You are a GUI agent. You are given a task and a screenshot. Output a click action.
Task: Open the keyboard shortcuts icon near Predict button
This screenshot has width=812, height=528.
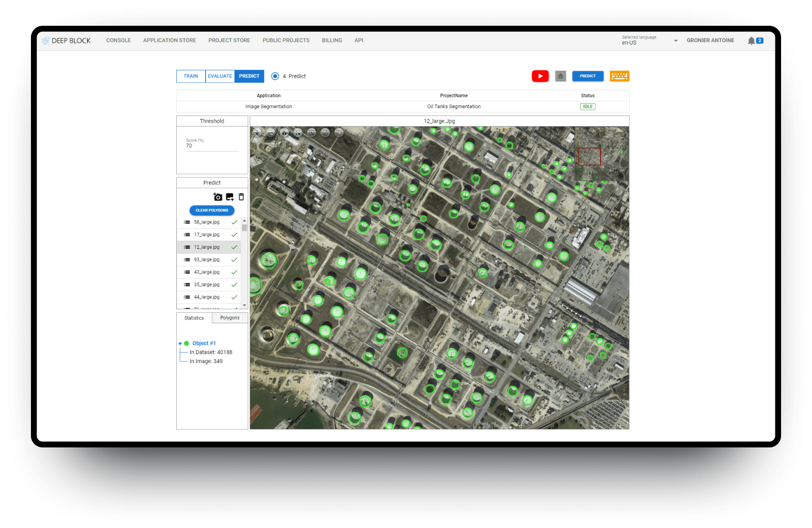pos(620,76)
